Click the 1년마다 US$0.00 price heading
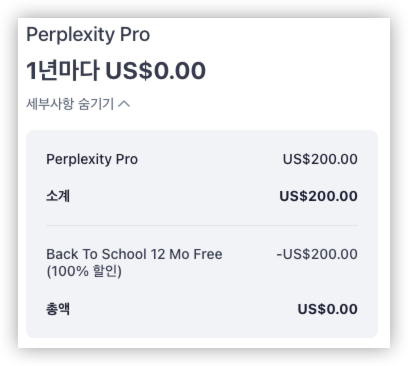Image resolution: width=408 pixels, height=366 pixels. pyautogui.click(x=116, y=71)
